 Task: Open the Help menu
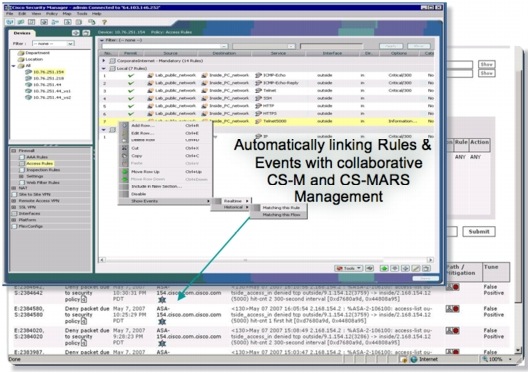point(97,14)
